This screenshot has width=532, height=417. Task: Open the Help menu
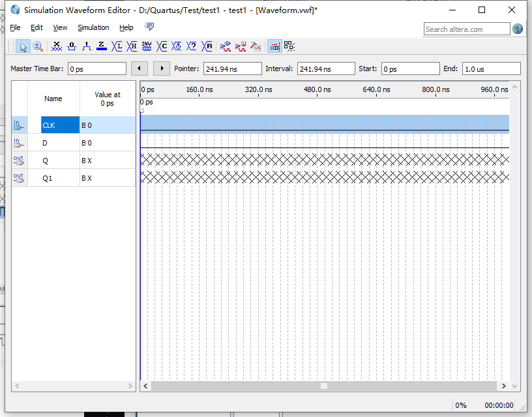point(126,27)
